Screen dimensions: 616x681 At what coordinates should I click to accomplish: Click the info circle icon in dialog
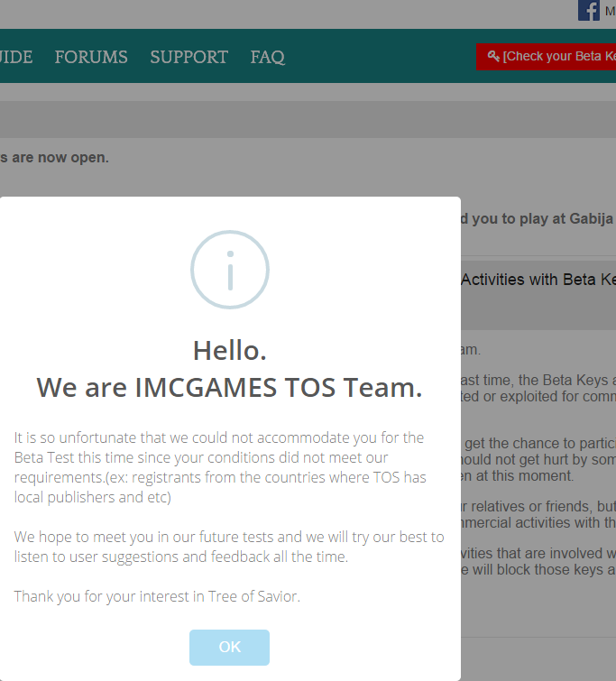coord(230,270)
